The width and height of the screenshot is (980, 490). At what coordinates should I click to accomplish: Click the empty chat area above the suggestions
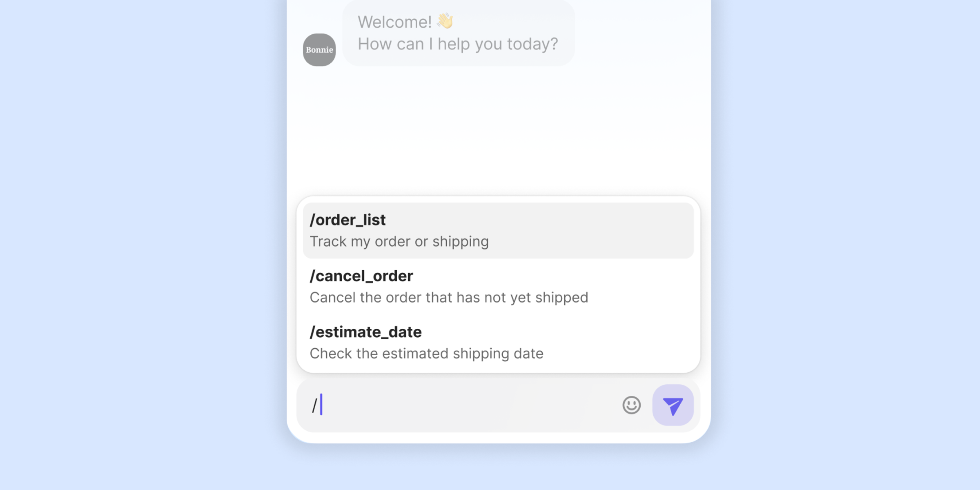pos(498,131)
